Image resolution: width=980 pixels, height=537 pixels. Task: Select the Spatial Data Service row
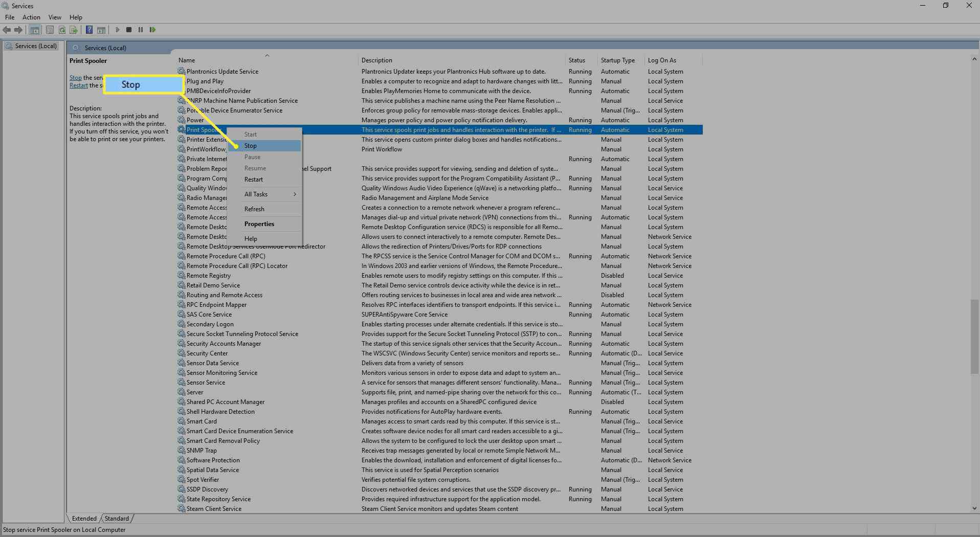(439, 469)
